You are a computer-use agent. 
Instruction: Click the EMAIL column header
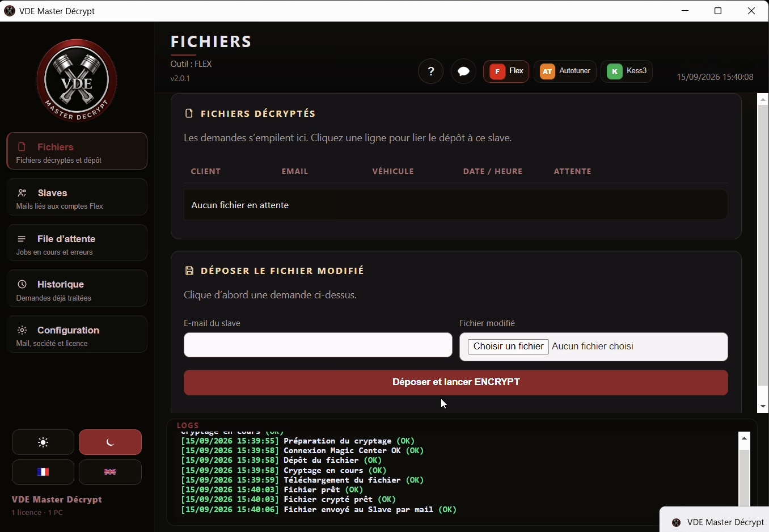[x=295, y=171]
